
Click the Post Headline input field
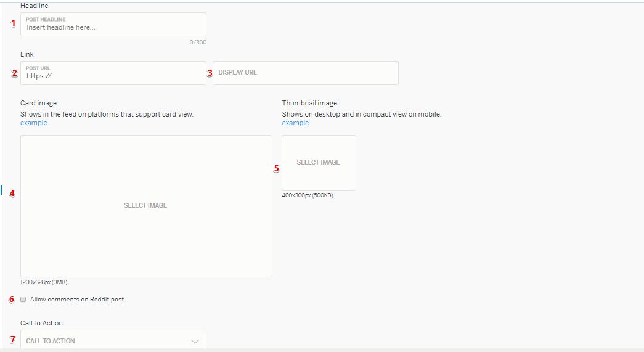tap(113, 27)
